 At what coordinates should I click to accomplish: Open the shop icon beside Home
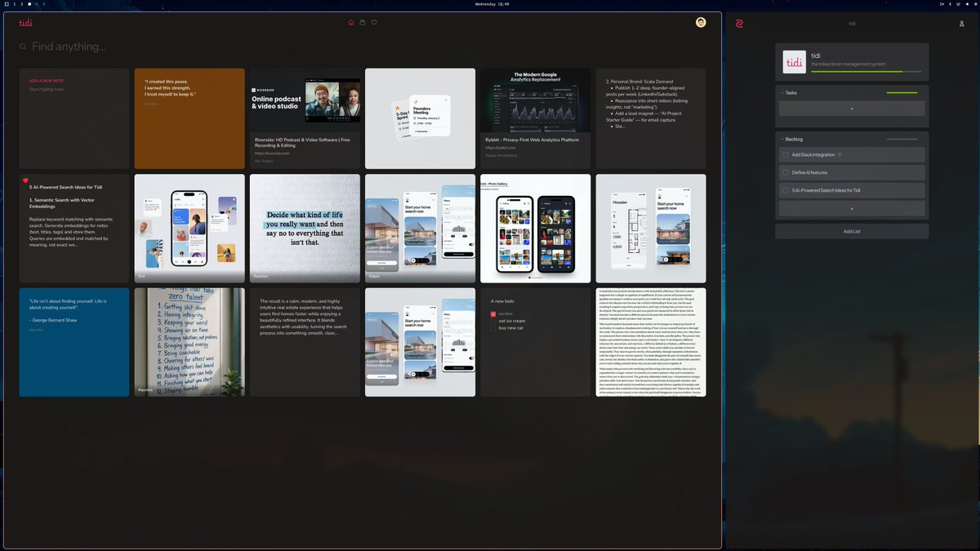[x=363, y=22]
